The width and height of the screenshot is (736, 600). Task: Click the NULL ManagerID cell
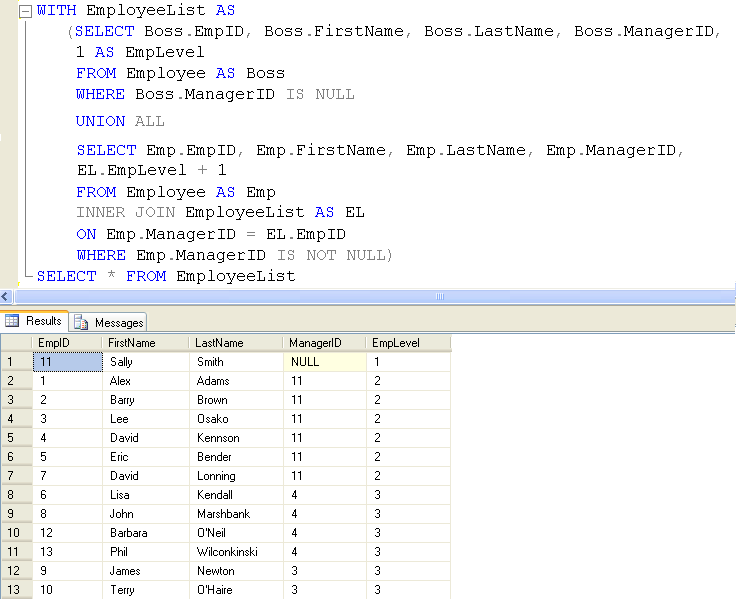(x=325, y=362)
